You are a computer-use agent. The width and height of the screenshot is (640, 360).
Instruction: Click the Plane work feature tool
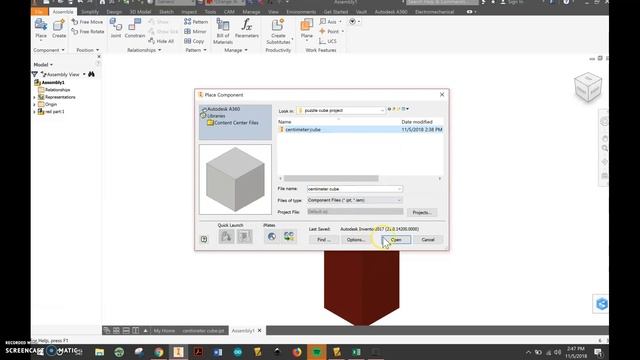(307, 29)
